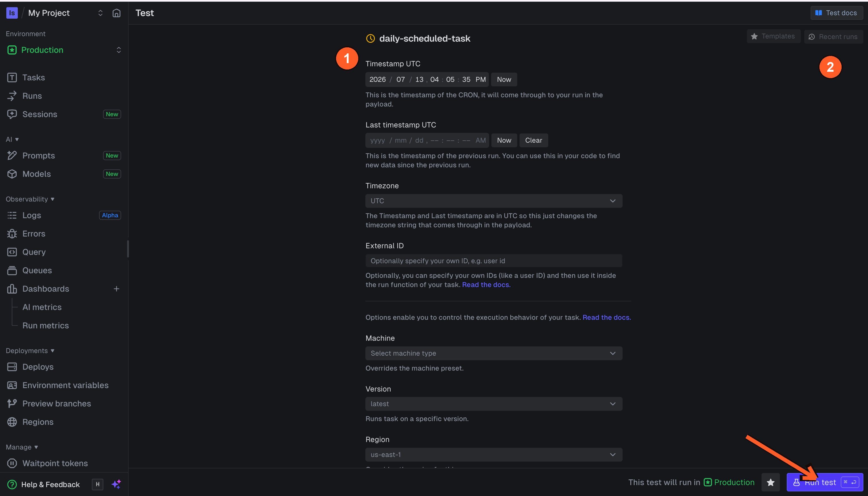Open the Production environment selector
This screenshot has width=868, height=496.
point(64,50)
